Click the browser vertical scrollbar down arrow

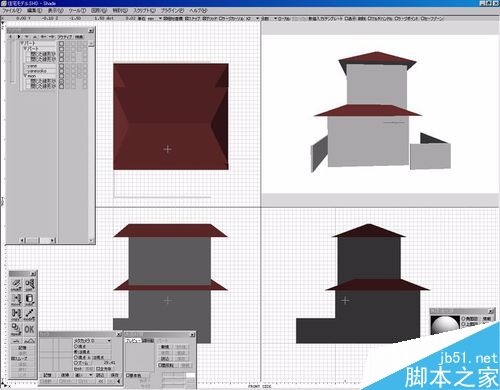point(91,240)
